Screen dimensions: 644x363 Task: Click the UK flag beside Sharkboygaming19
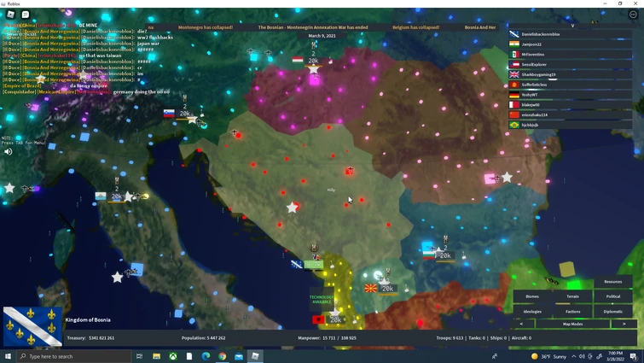coord(514,74)
